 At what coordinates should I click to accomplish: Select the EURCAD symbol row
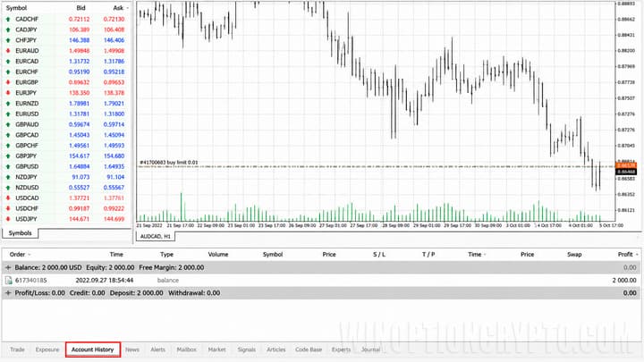[x=65, y=61]
